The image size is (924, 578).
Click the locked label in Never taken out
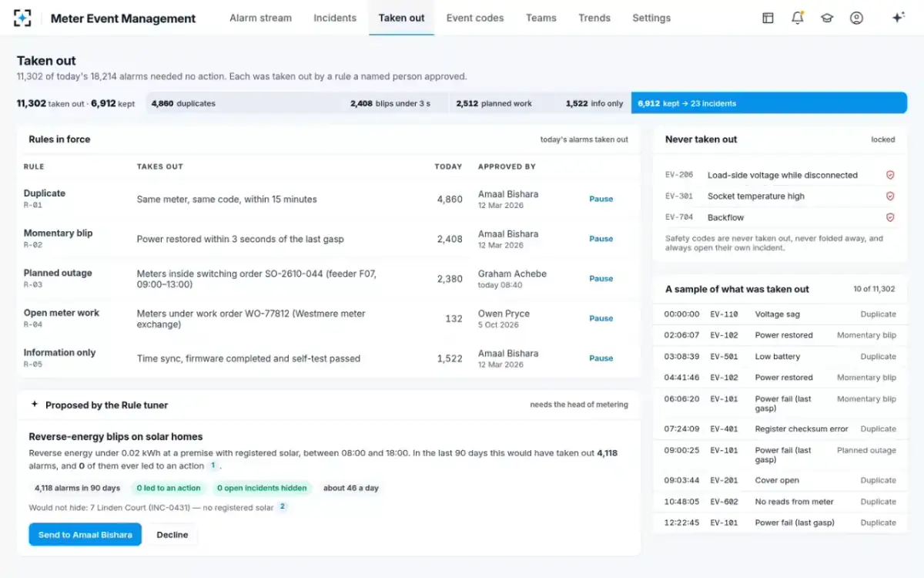pos(883,139)
